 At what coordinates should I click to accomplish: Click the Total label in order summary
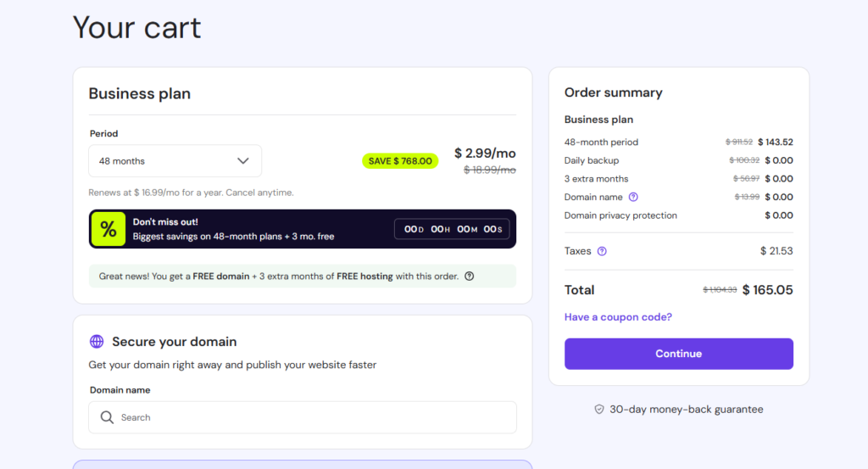[x=579, y=290]
